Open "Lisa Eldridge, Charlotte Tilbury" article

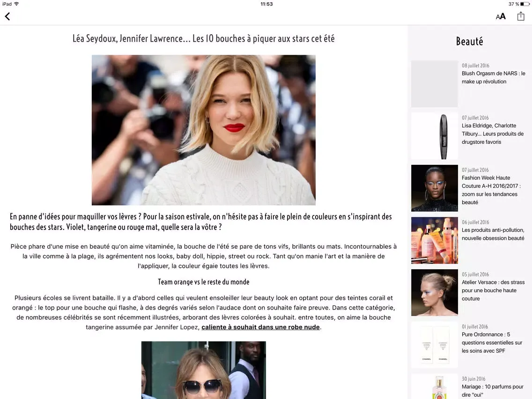493,133
